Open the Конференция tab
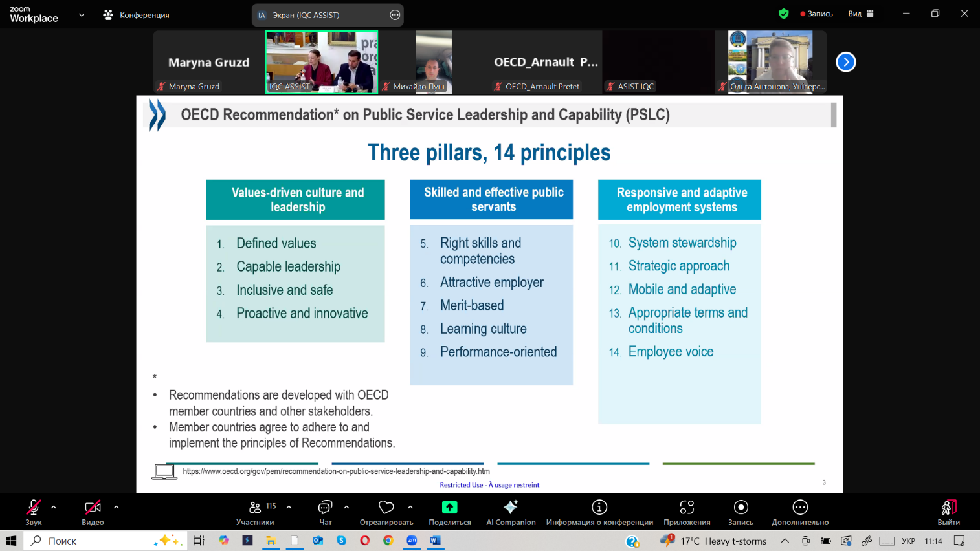The image size is (980, 551). click(136, 15)
